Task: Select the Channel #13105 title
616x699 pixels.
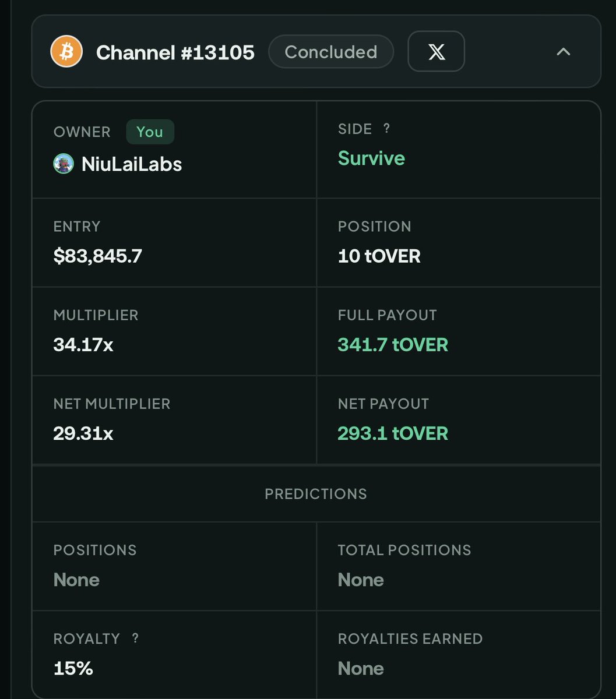Action: point(175,52)
